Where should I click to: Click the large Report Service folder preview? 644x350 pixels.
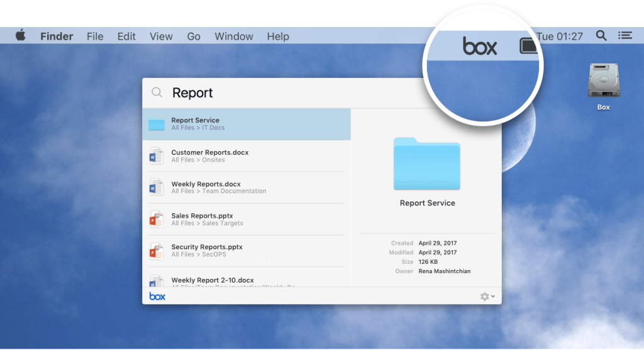[427, 164]
